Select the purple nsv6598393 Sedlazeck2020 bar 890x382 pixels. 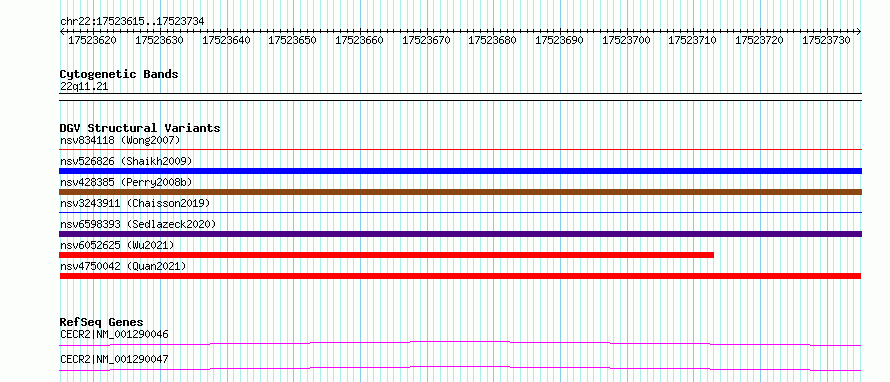pos(460,234)
